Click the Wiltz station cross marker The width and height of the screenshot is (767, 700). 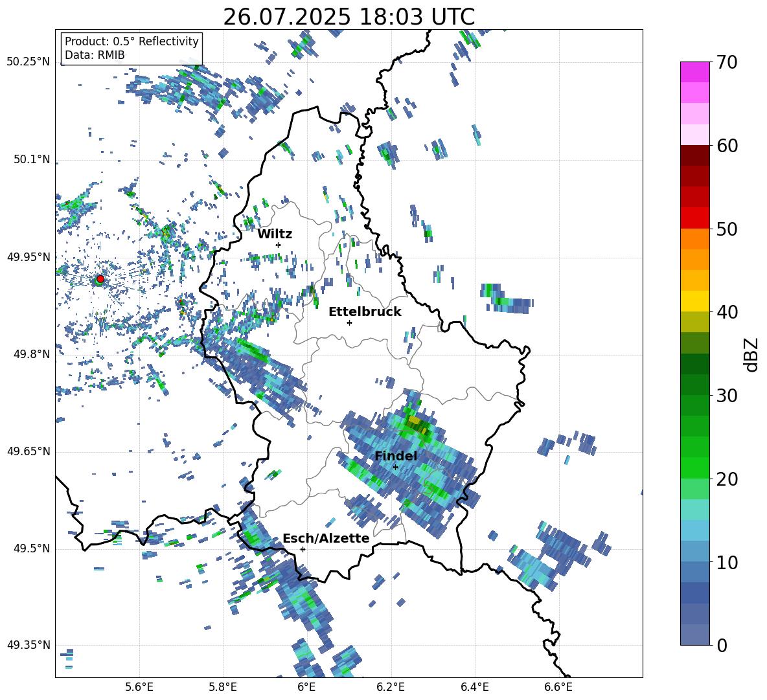pyautogui.click(x=279, y=245)
